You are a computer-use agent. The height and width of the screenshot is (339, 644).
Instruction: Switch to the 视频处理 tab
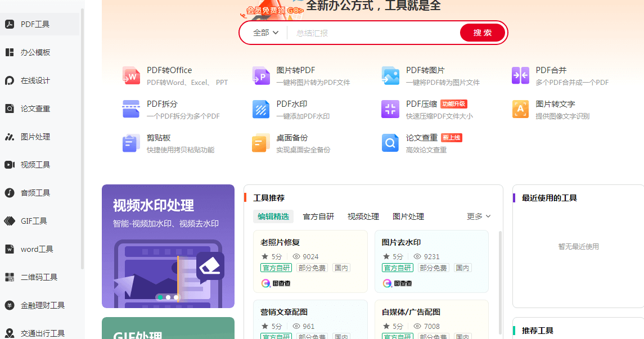click(363, 216)
